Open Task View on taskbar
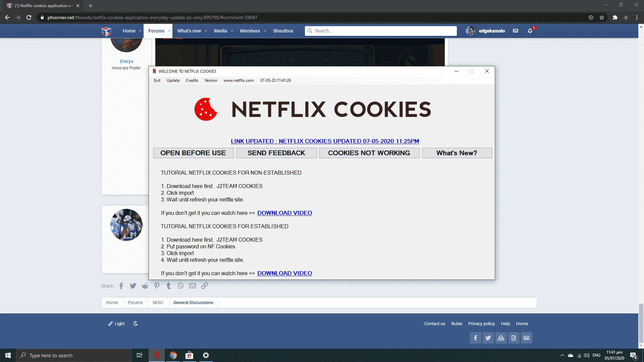The image size is (644, 362). (140, 355)
